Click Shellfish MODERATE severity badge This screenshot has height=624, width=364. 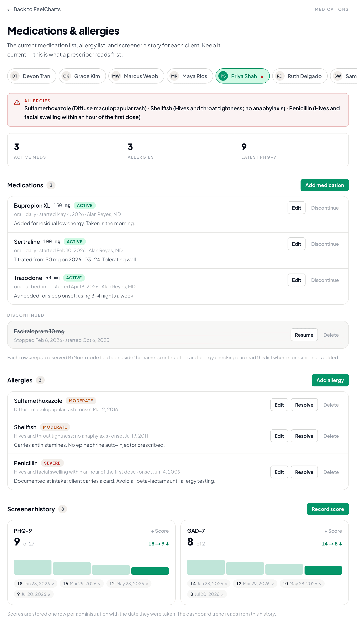(x=55, y=427)
